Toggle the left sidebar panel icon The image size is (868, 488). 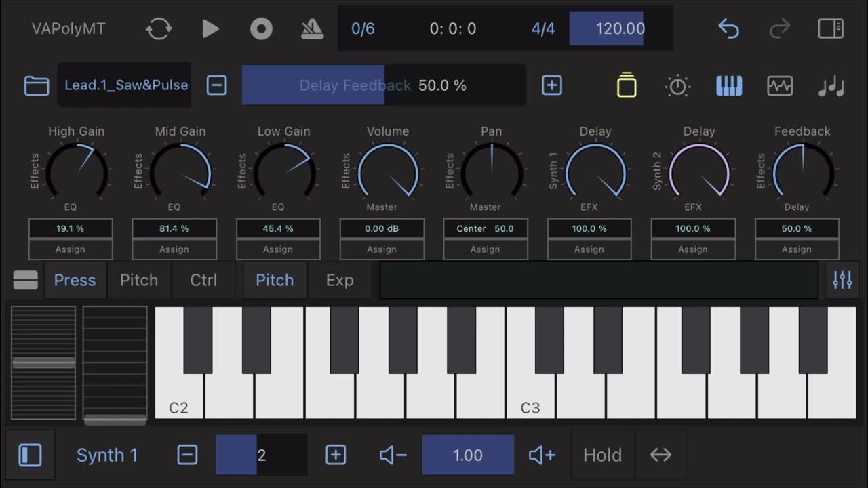tap(30, 455)
